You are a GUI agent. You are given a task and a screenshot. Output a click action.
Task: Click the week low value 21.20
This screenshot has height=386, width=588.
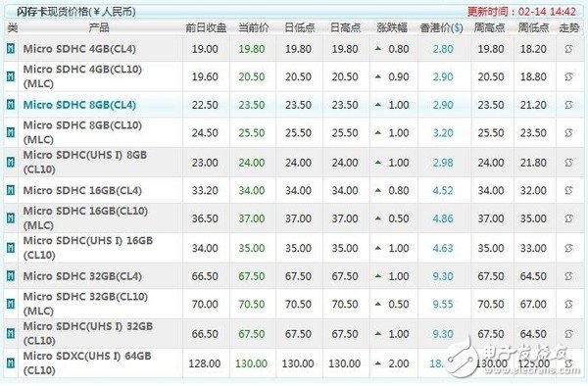[x=533, y=105]
